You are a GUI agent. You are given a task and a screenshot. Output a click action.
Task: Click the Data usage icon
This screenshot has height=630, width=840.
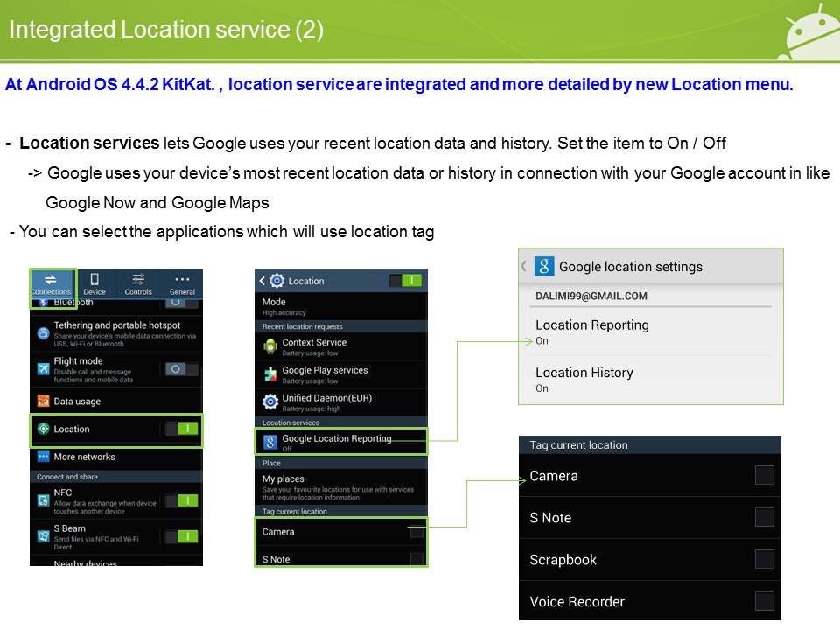[44, 401]
